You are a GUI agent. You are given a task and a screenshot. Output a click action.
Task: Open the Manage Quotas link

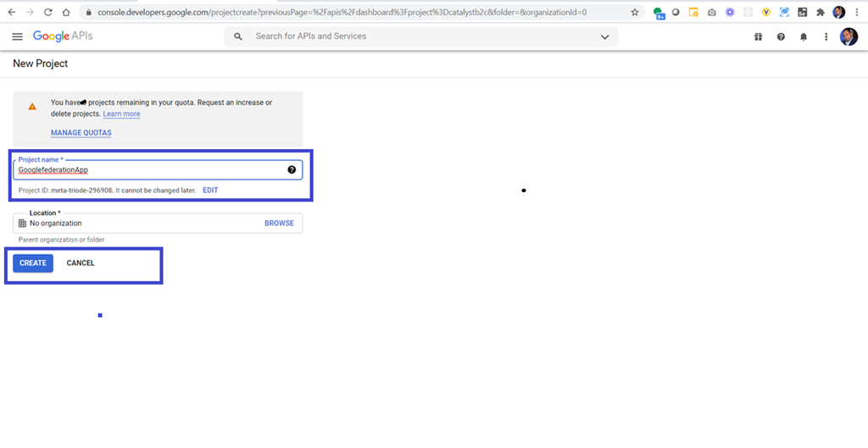coord(81,133)
